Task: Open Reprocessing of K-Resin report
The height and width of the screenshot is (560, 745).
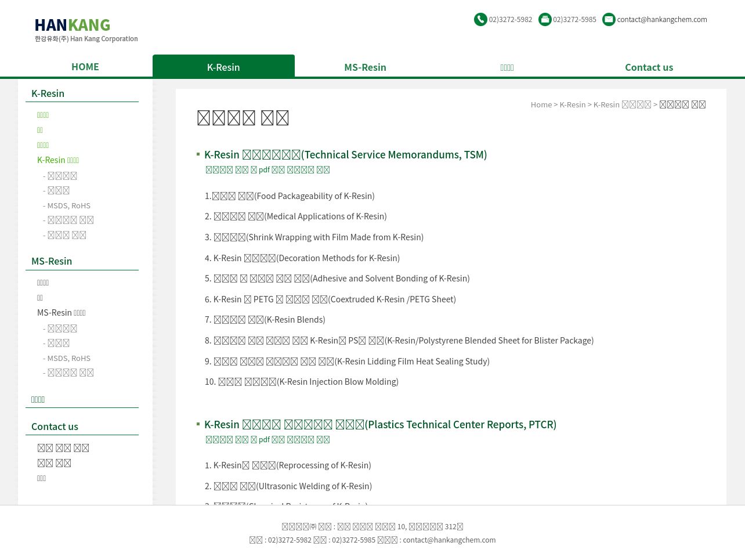Action: tap(288, 465)
